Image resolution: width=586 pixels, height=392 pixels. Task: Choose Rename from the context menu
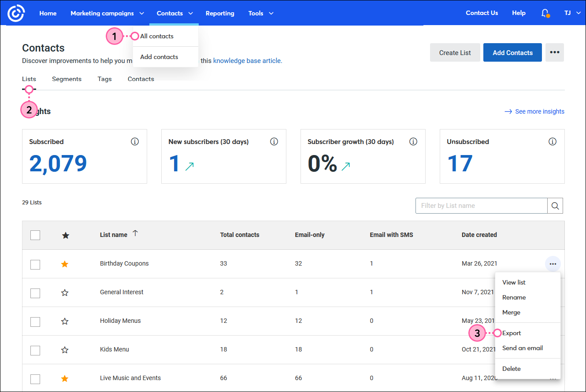coord(514,297)
